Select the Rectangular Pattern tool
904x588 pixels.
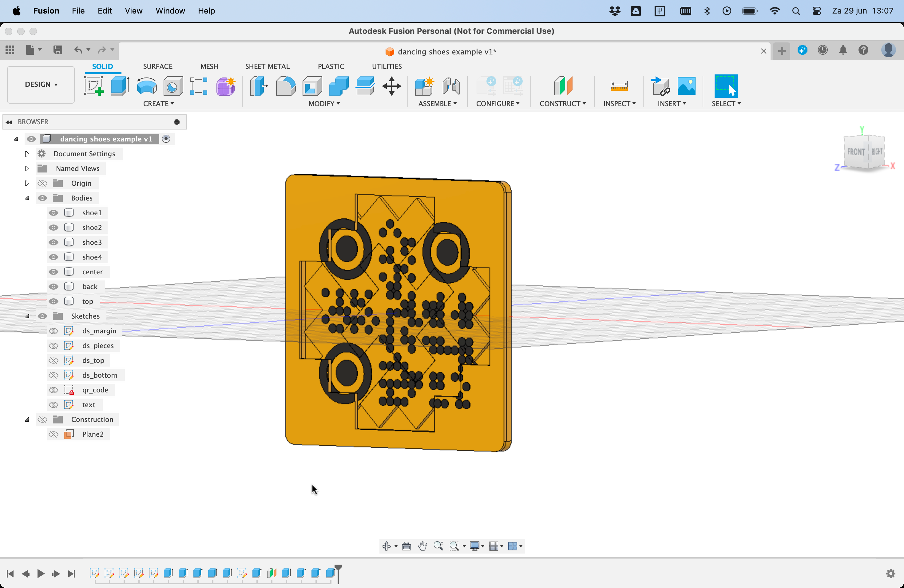point(199,86)
